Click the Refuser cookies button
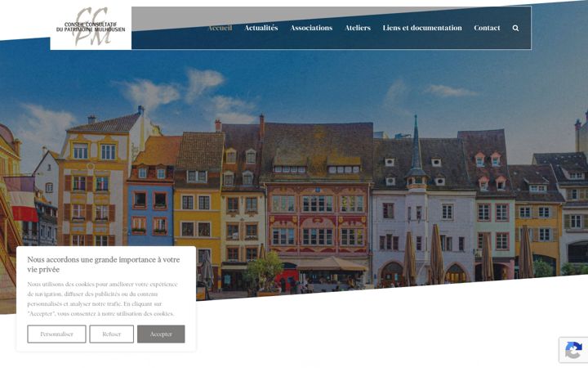Image resolution: width=588 pixels, height=368 pixels. (x=111, y=334)
